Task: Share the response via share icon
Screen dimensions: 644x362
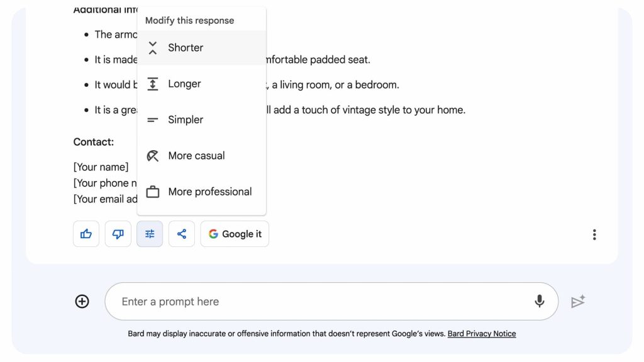Action: click(x=182, y=234)
